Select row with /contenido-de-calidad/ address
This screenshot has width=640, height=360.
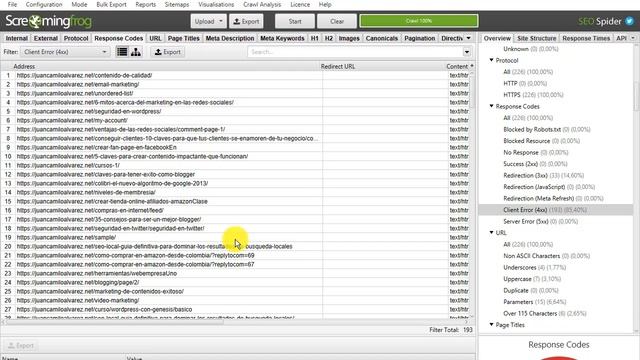tap(235, 75)
